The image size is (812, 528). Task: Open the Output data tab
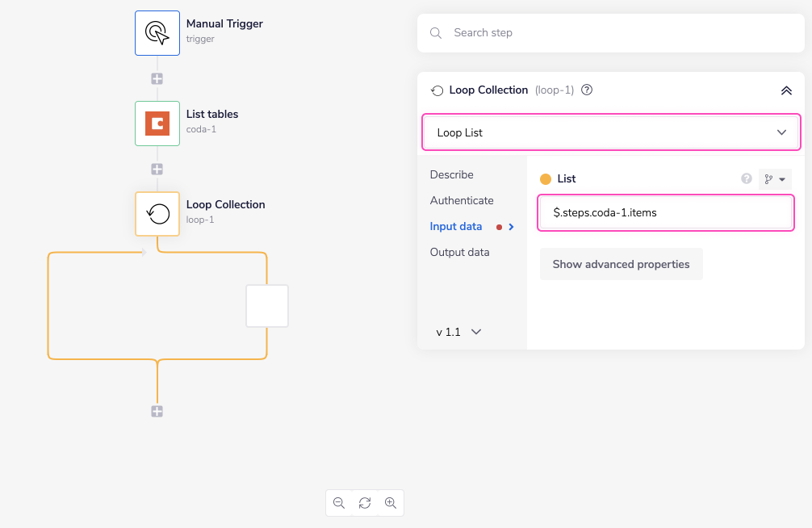pyautogui.click(x=459, y=252)
